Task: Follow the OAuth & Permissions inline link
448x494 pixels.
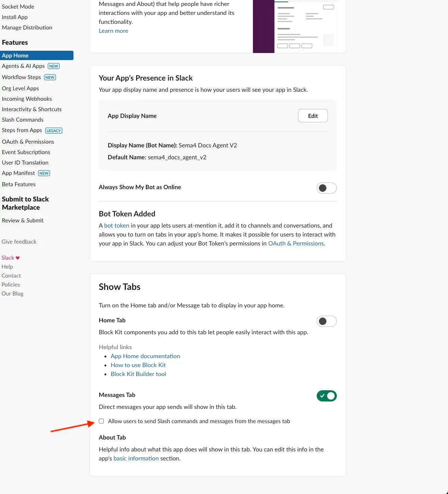Action: click(x=296, y=244)
